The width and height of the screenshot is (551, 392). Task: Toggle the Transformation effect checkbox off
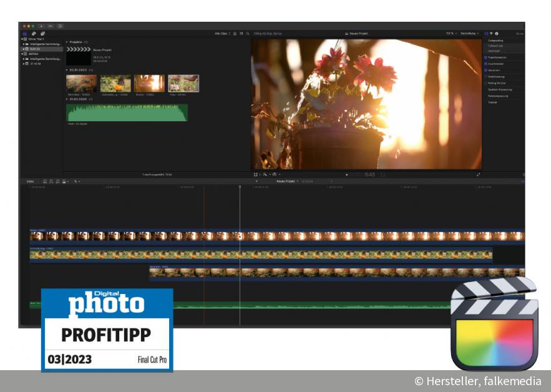(x=486, y=57)
